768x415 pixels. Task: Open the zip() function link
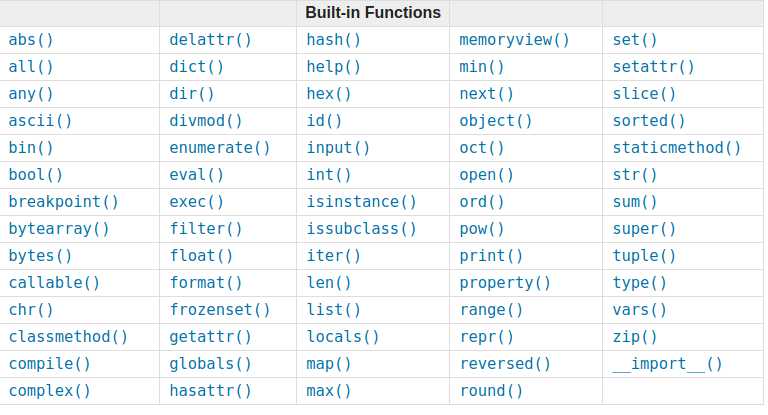635,337
